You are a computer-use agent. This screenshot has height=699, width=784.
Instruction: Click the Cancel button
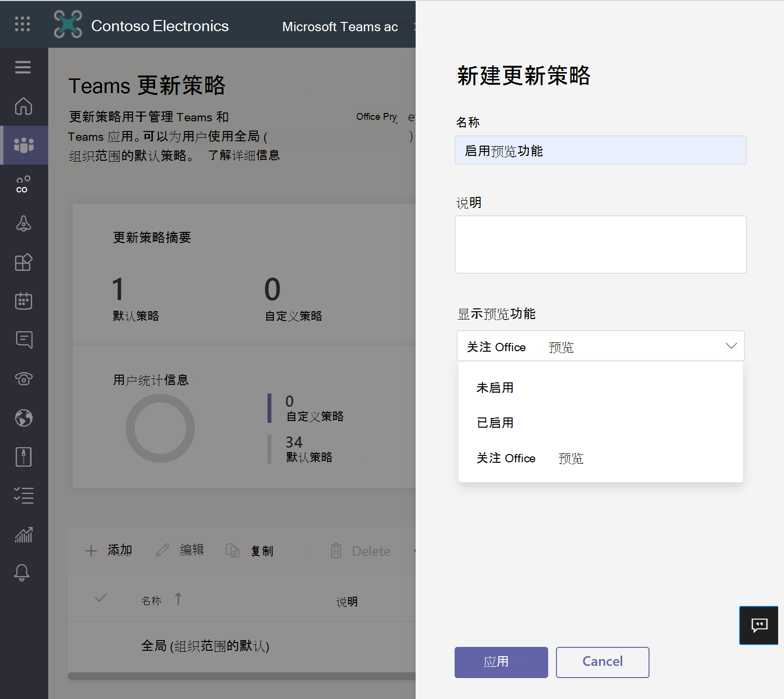coord(602,662)
